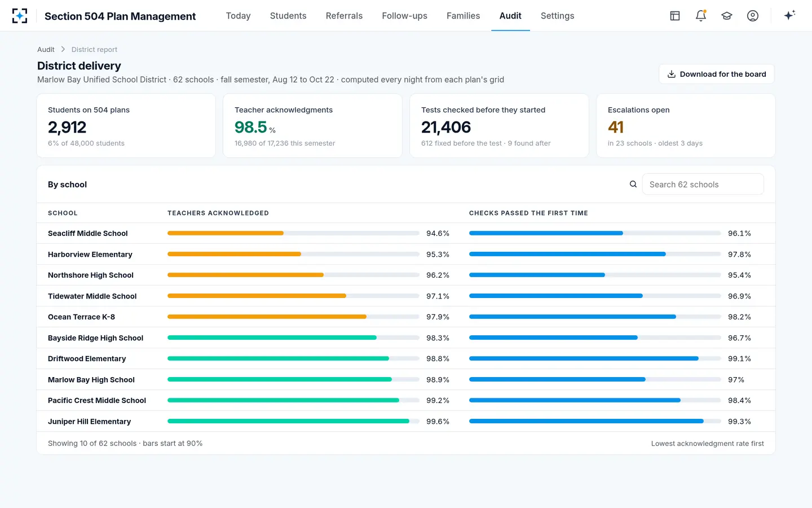Click Juniper Hill Elementary's checks passed bar

(x=595, y=421)
